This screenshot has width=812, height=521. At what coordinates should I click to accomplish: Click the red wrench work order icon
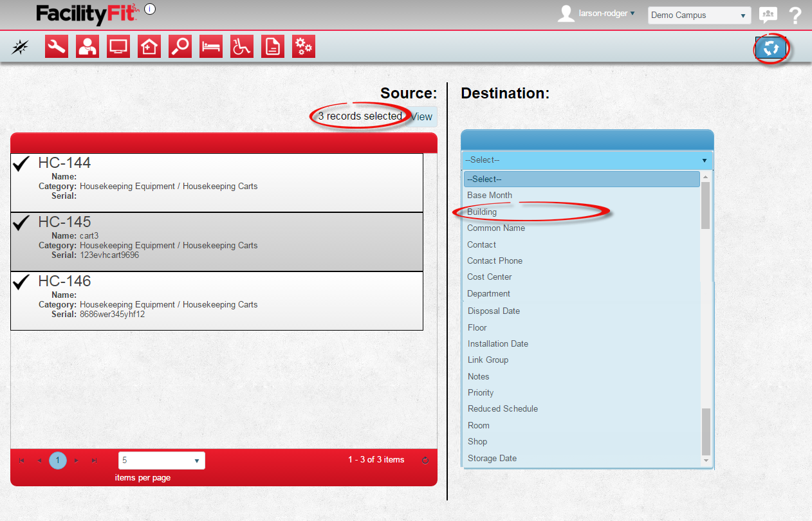point(57,46)
